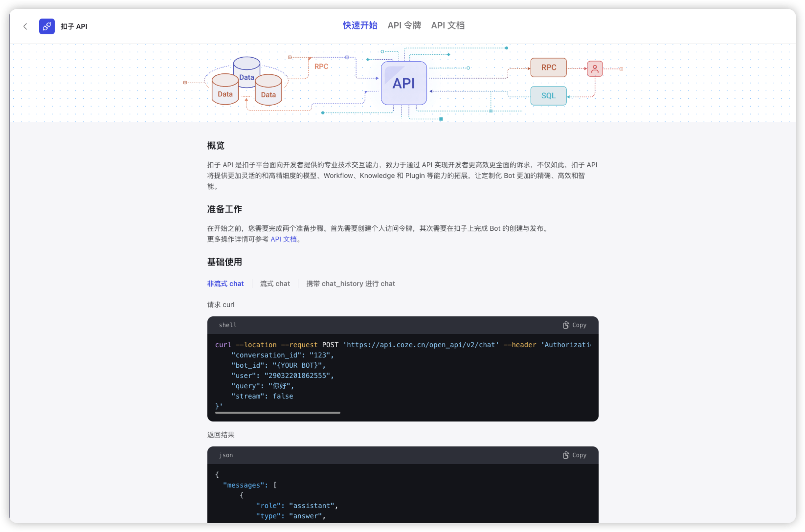The image size is (805, 532).
Task: Click the json language label
Action: coord(226,455)
